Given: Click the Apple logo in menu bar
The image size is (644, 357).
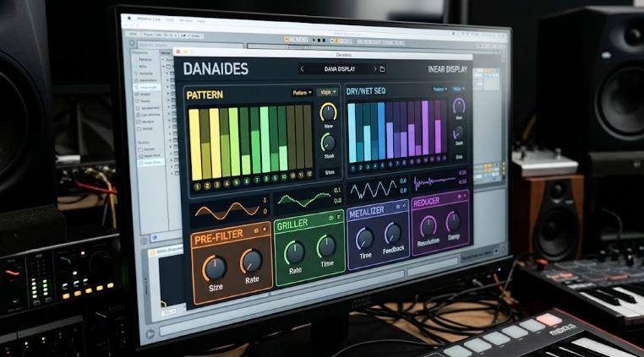Looking at the screenshot, I should coord(129,18).
